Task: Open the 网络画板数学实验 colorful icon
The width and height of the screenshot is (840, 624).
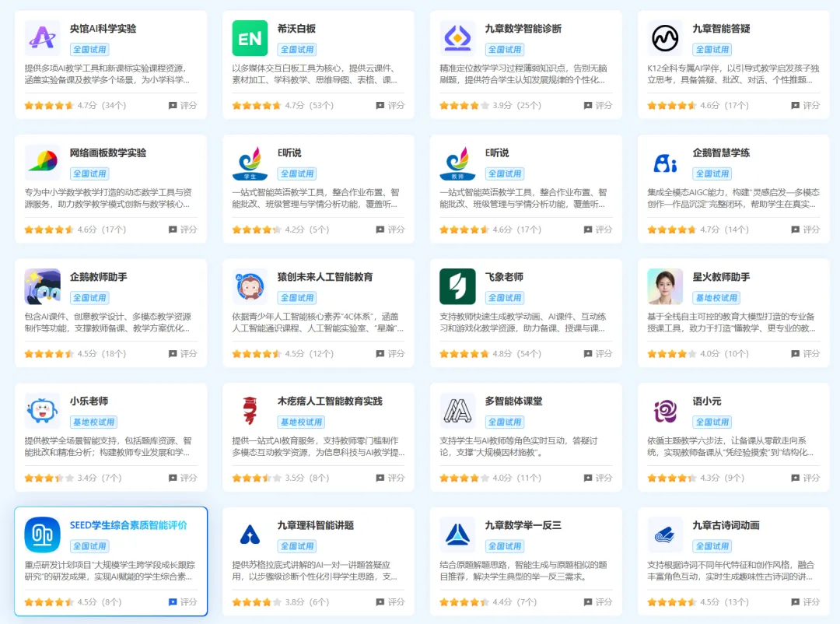Action: click(x=42, y=163)
